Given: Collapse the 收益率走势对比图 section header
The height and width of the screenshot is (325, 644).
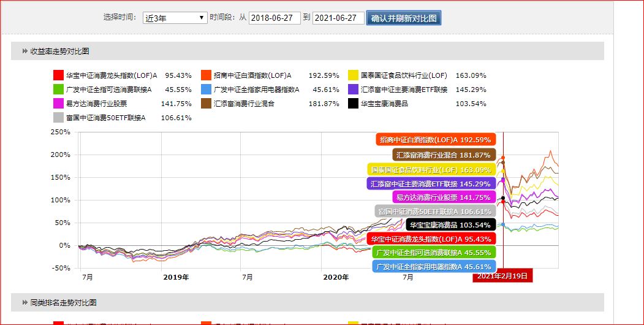Looking at the screenshot, I should point(307,51).
